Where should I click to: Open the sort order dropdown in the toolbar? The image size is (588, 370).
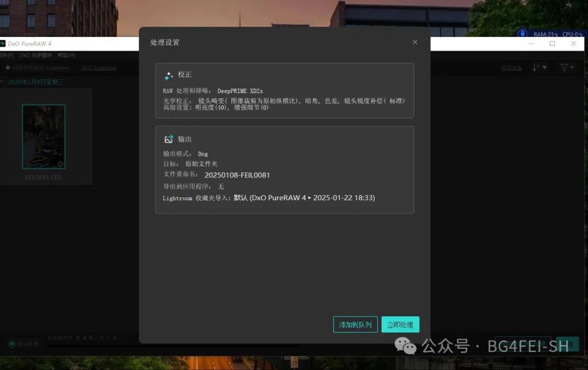539,67
